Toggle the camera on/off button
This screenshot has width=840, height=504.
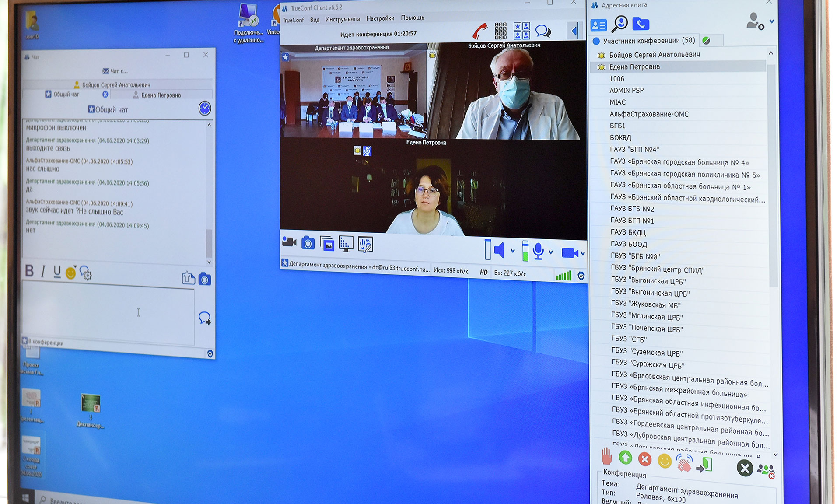pos(570,253)
